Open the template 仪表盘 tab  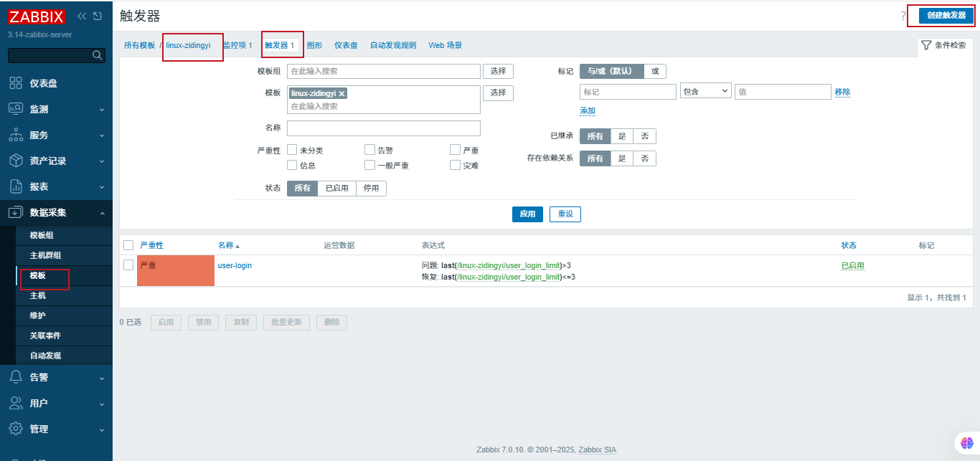pos(346,45)
